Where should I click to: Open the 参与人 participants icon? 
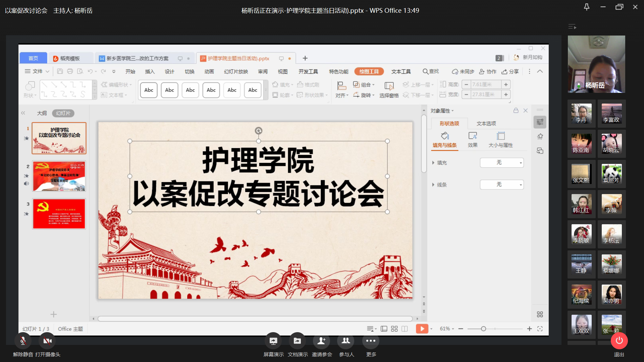(346, 341)
